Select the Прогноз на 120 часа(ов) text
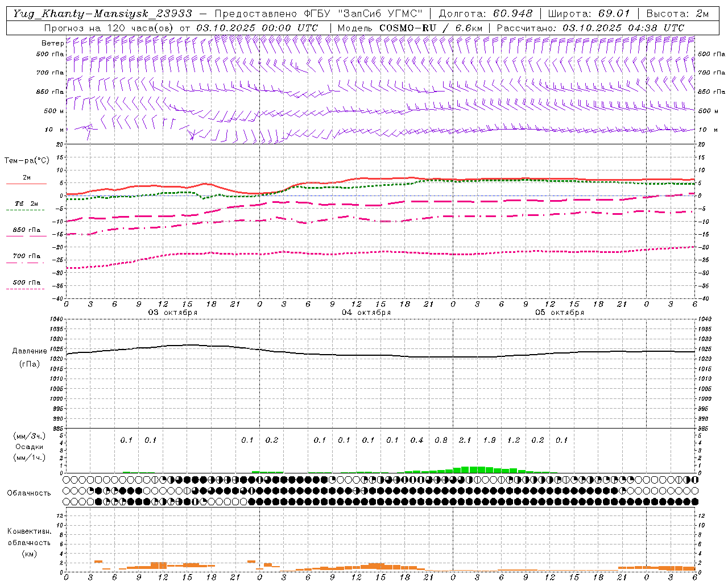The image size is (728, 582). [110, 28]
